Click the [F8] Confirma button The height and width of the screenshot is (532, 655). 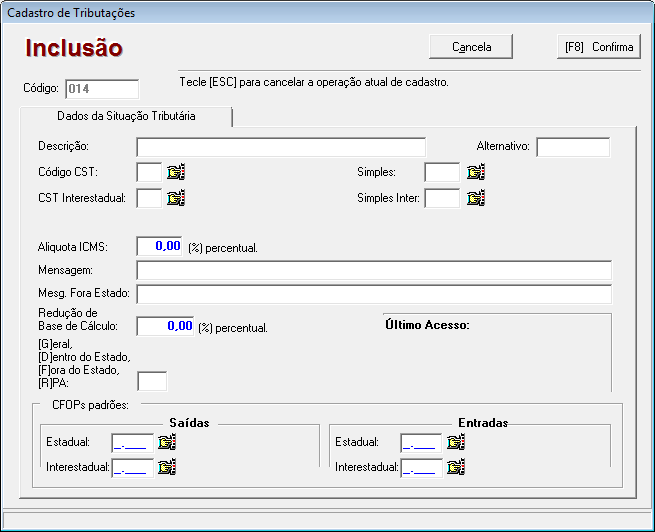point(598,47)
